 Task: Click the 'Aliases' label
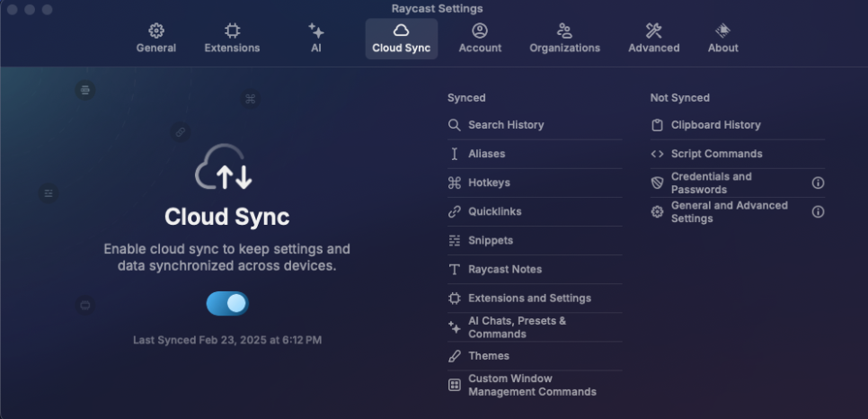click(x=487, y=154)
